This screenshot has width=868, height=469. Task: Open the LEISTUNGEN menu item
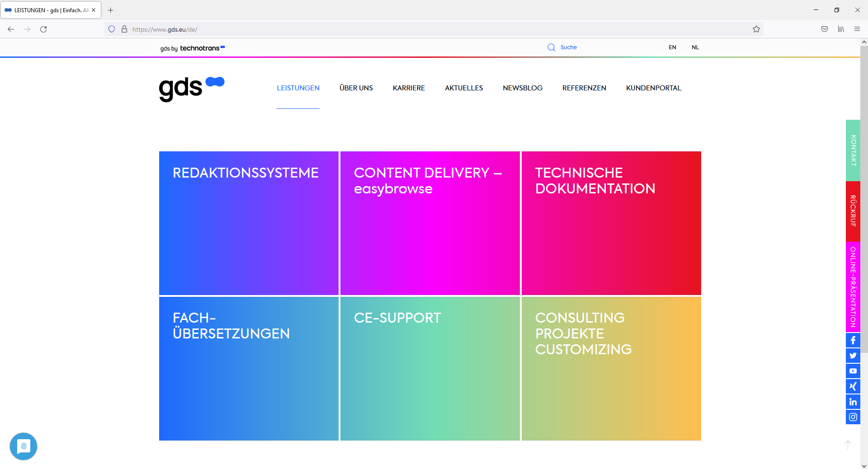[x=298, y=88]
